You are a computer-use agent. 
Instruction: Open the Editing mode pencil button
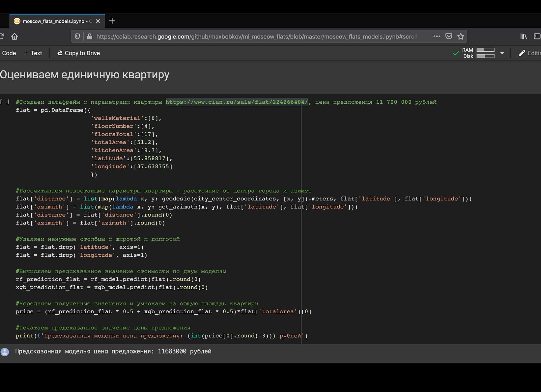pos(529,53)
